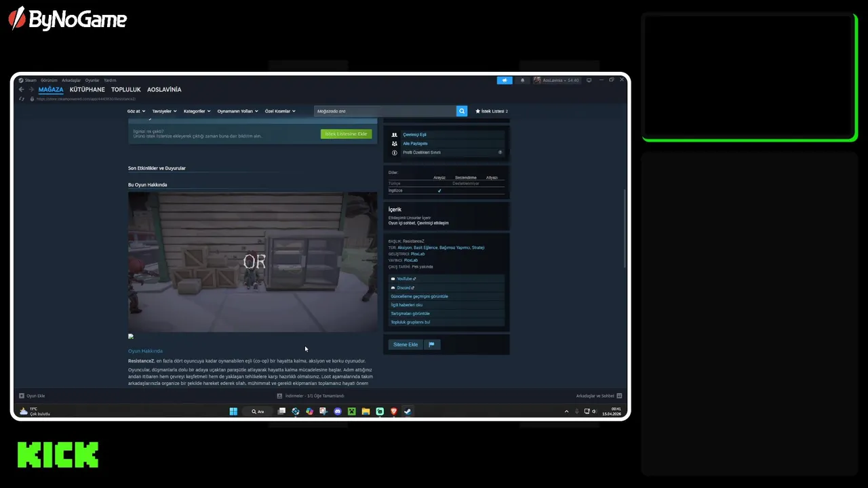Click the plus icon beside Oyun Ekle
Viewport: 868px width, 488px height.
[22, 396]
